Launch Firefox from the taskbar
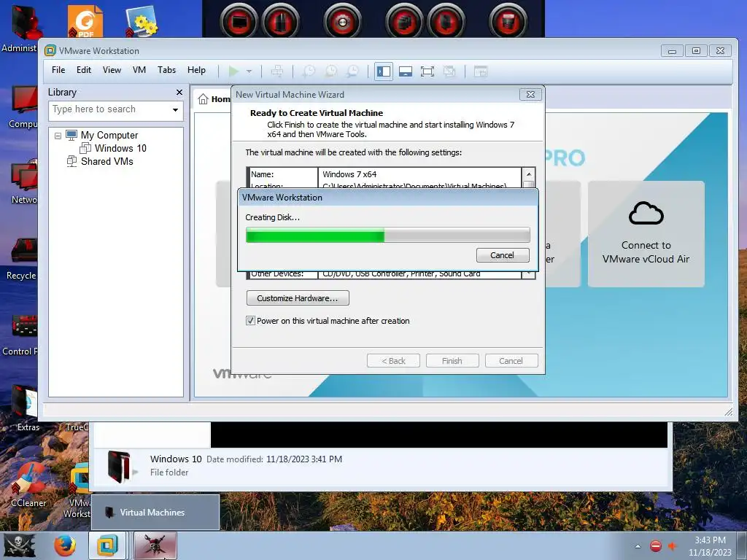This screenshot has height=560, width=747. (x=65, y=545)
